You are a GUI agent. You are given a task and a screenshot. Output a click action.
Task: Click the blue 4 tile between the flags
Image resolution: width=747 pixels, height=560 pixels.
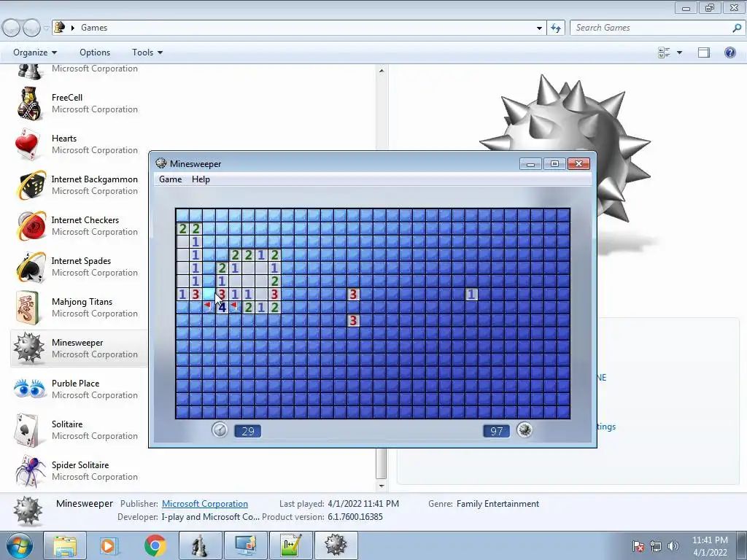point(222,307)
